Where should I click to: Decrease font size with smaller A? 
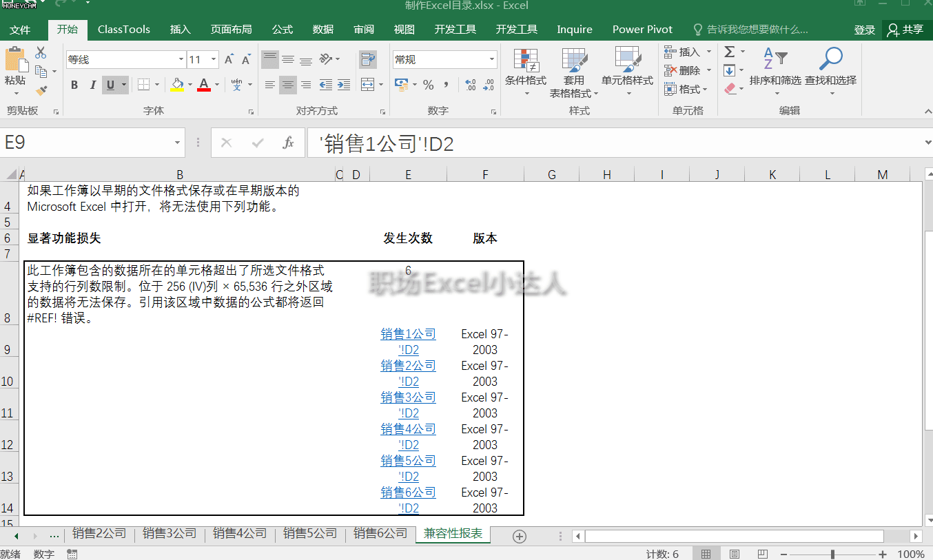tap(245, 60)
